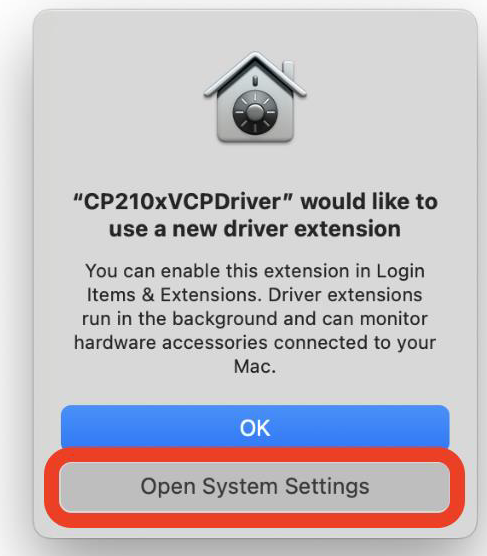Click the word "Login" in the description
Image resolution: width=487 pixels, height=556 pixels.
400,272
